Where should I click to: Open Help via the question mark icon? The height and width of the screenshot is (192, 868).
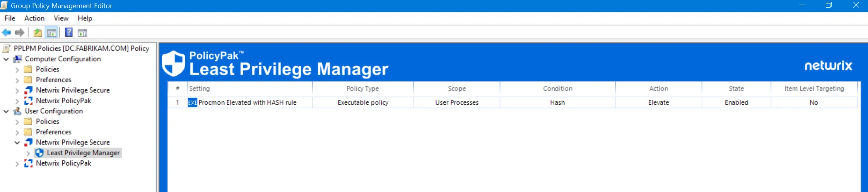69,33
